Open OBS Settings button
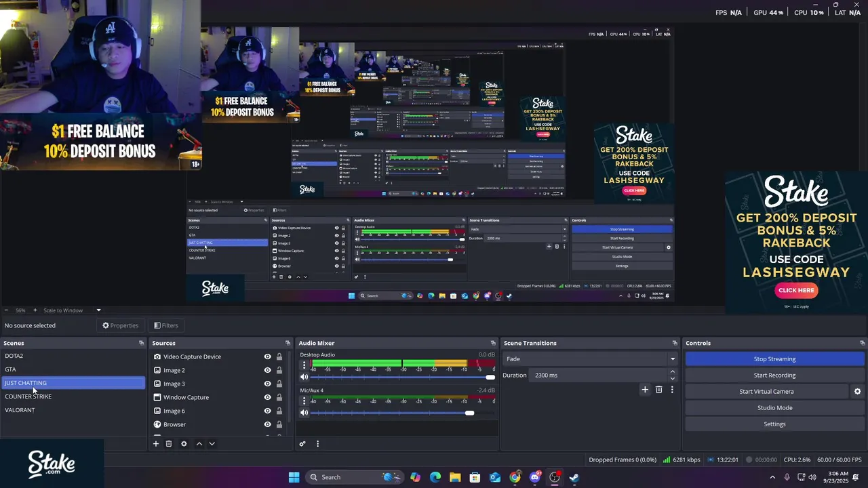Viewport: 868px width, 488px height. click(x=774, y=424)
